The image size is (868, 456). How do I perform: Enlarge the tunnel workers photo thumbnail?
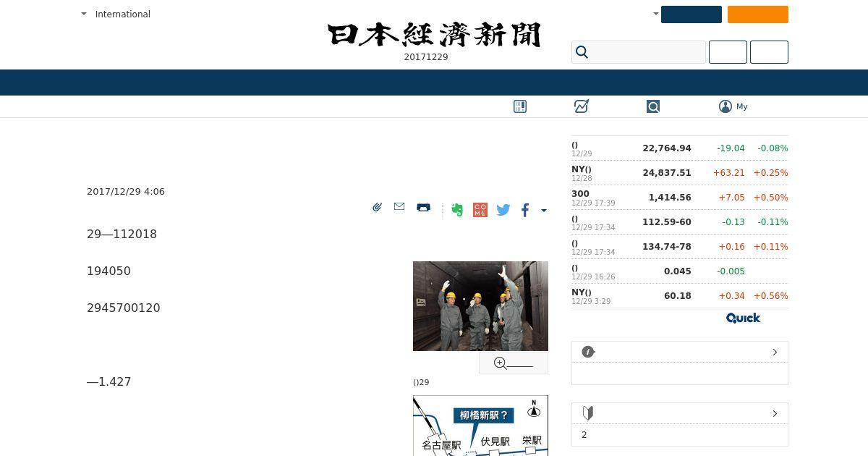point(480,306)
